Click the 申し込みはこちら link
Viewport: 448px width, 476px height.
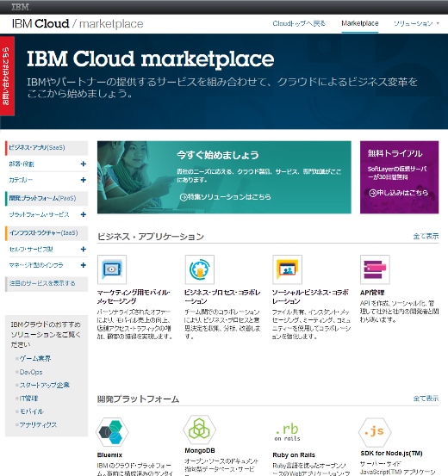[x=402, y=193]
